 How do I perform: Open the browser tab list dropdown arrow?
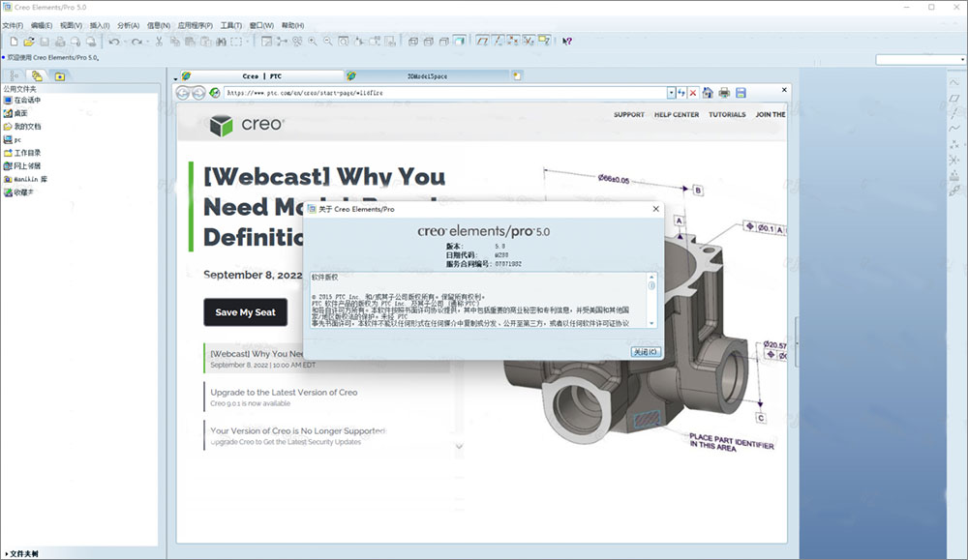coord(175,78)
